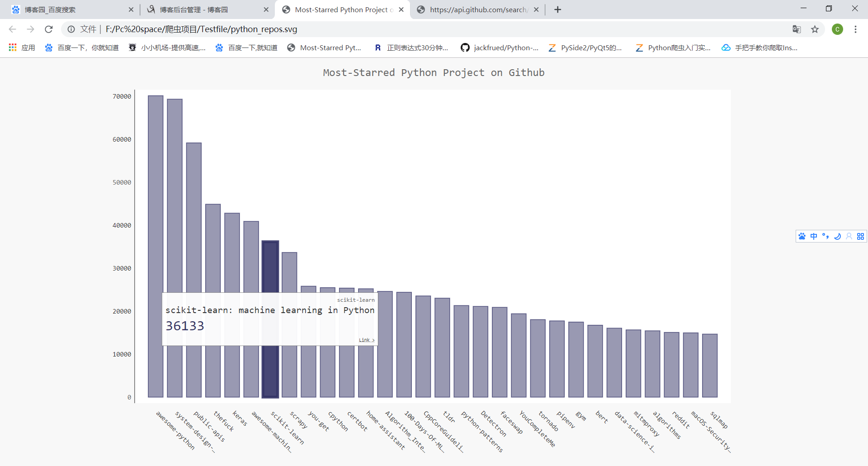Click the thefuck bar
The width and height of the screenshot is (868, 466).
point(213,300)
